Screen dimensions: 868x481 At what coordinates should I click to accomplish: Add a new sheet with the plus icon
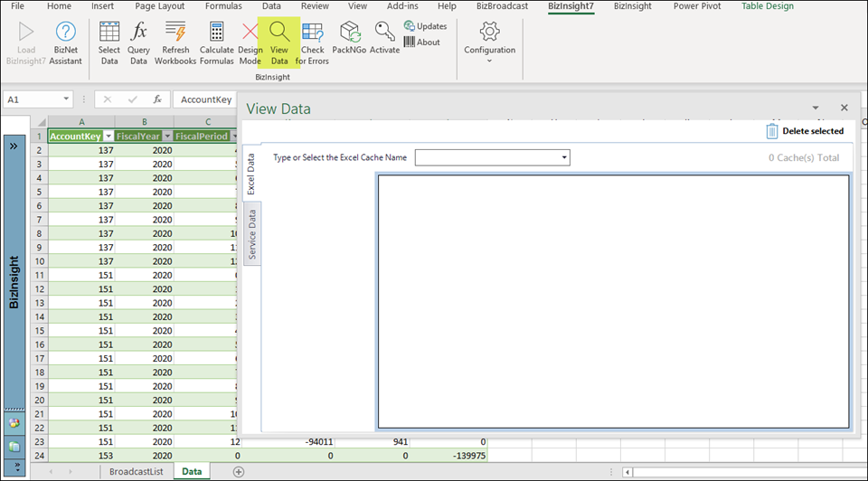239,472
